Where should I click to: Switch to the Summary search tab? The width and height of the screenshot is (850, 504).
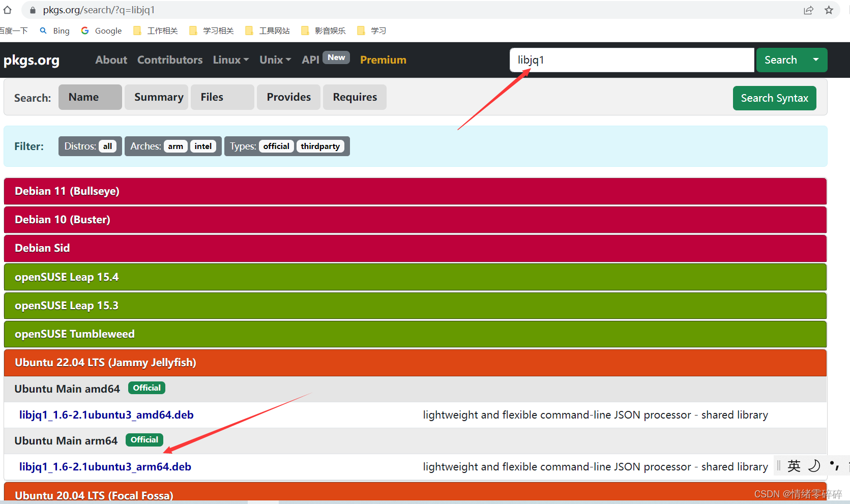click(158, 97)
